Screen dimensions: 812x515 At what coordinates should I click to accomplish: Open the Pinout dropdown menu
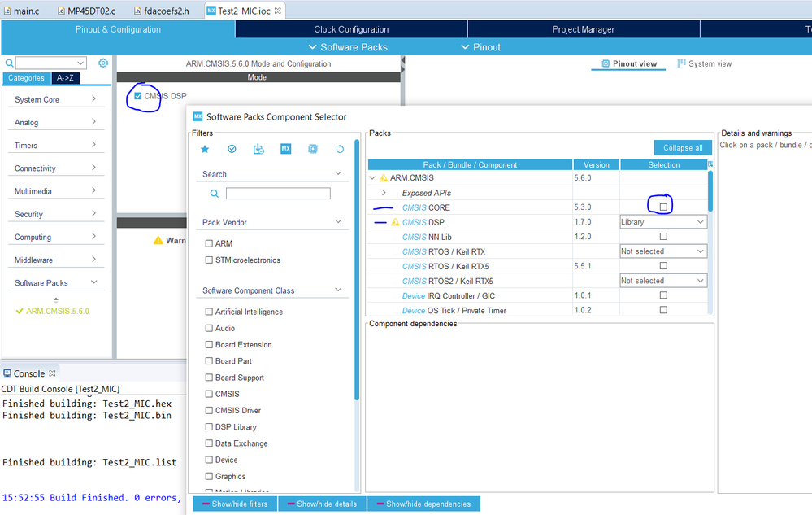pyautogui.click(x=481, y=47)
